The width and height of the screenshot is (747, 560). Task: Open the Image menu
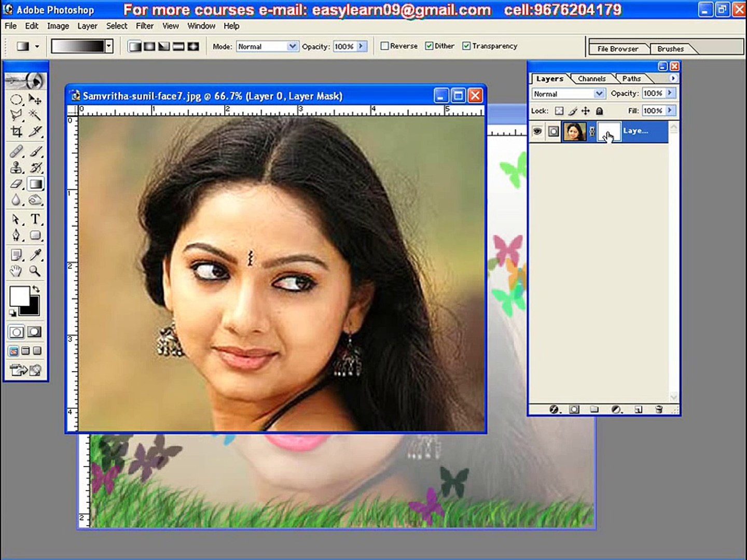point(58,26)
